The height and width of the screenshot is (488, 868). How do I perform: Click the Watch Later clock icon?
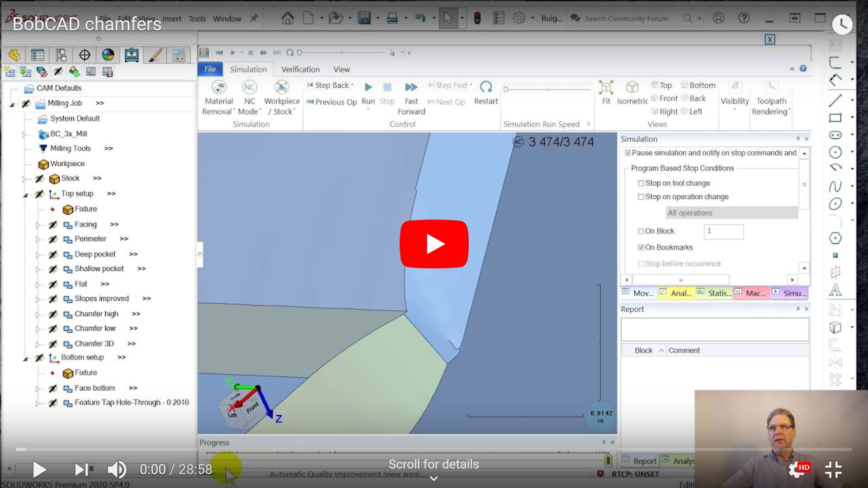pos(842,24)
